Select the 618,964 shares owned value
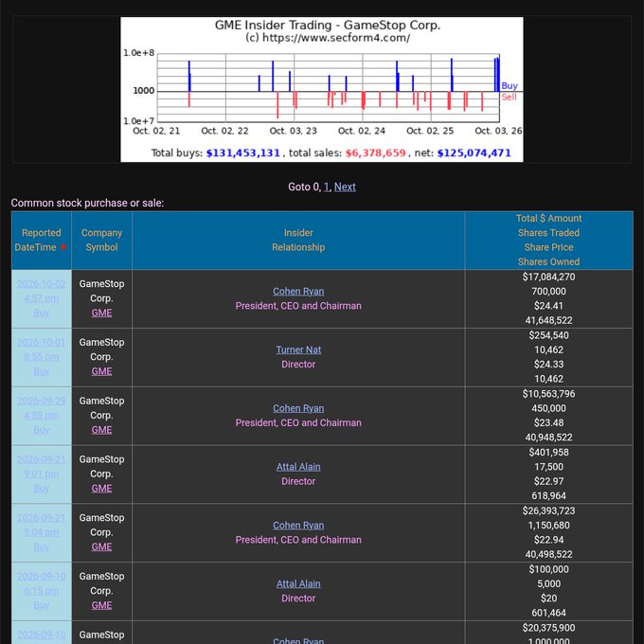The width and height of the screenshot is (644, 644). coord(548,496)
